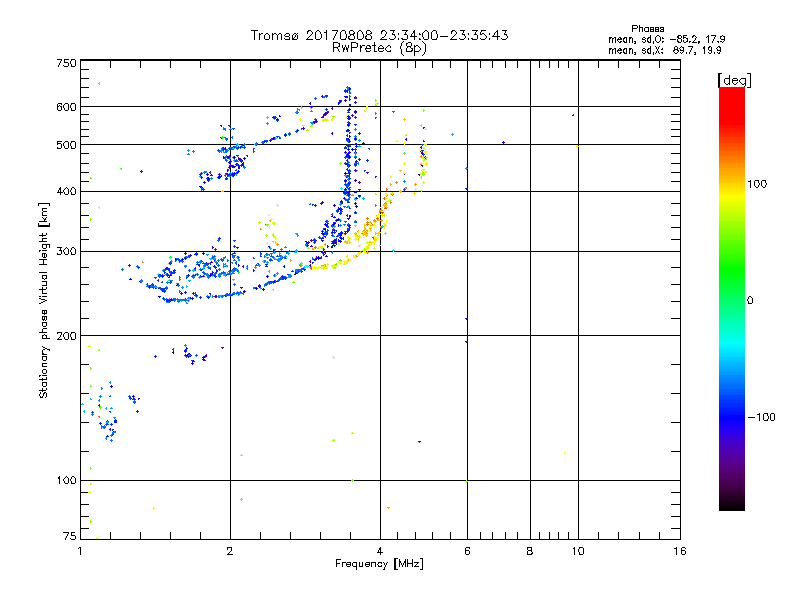Click the '[deg]' colorbar unit label
The width and height of the screenshot is (800, 600).
coord(734,80)
